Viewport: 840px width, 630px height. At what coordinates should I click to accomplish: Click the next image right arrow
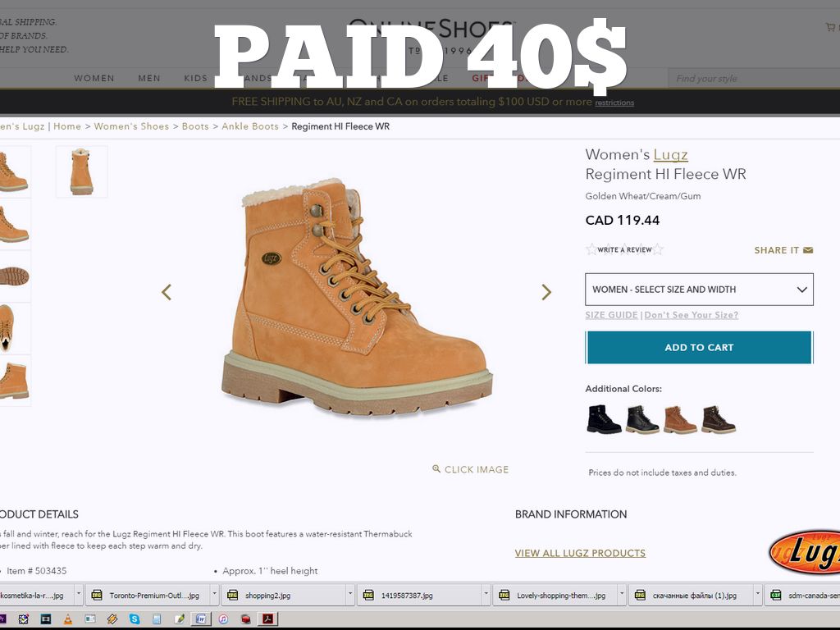(x=546, y=292)
